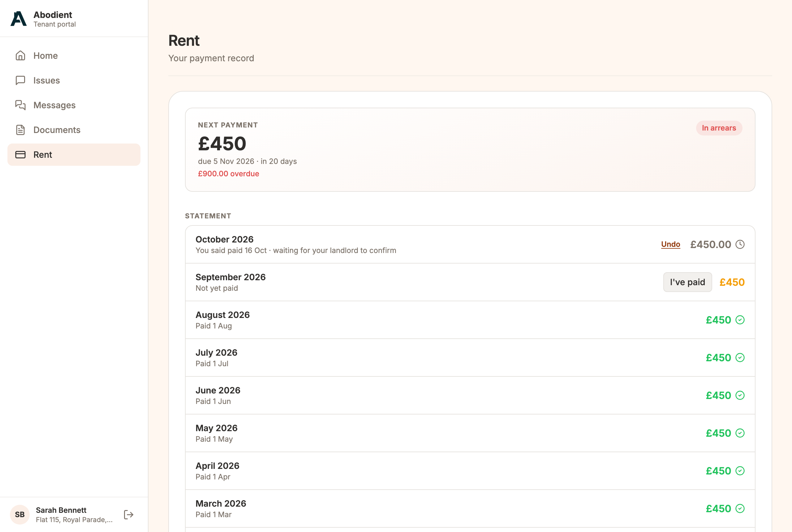The height and width of the screenshot is (532, 792).
Task: Click the green check icon for August 2026
Action: [x=740, y=320]
